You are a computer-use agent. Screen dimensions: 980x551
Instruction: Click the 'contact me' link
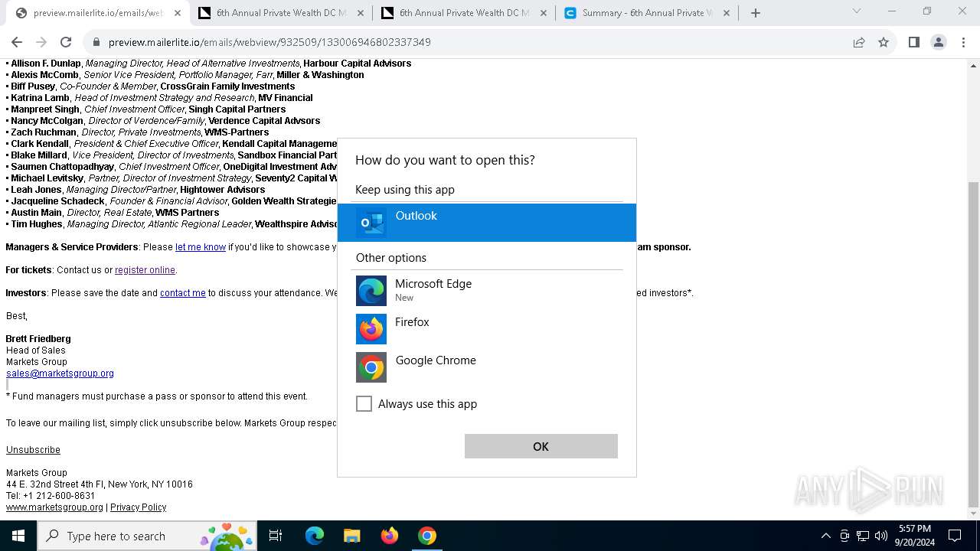pos(183,293)
